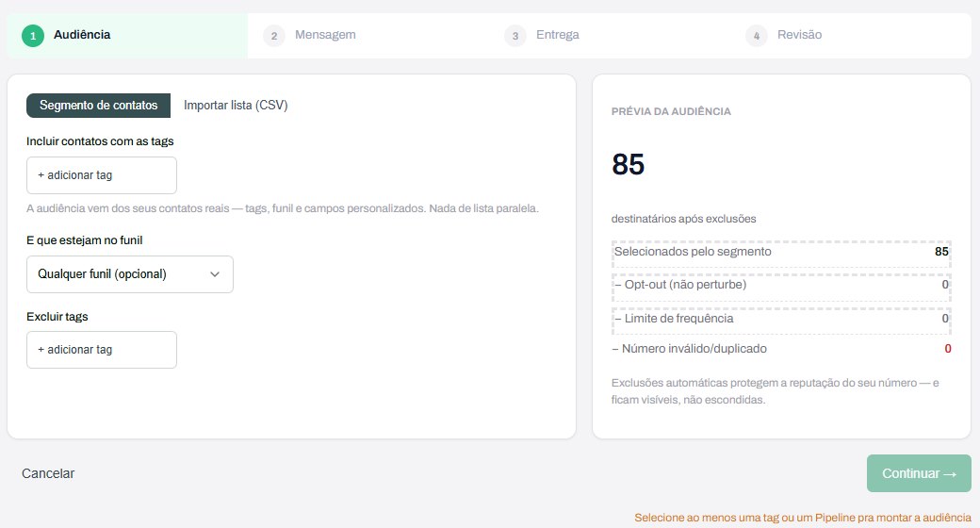Click the destinatários após exclusões label
This screenshot has width=980, height=528.
683,219
